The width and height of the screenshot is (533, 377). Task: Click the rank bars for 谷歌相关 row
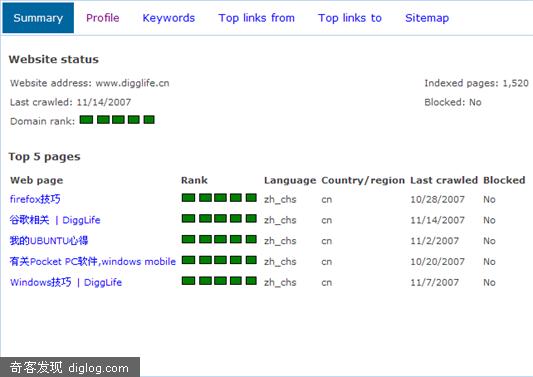coord(219,218)
